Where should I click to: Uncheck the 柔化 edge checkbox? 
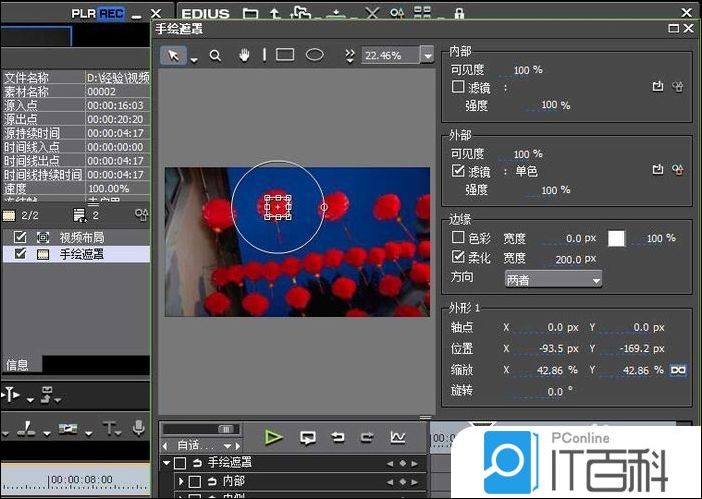click(x=458, y=258)
